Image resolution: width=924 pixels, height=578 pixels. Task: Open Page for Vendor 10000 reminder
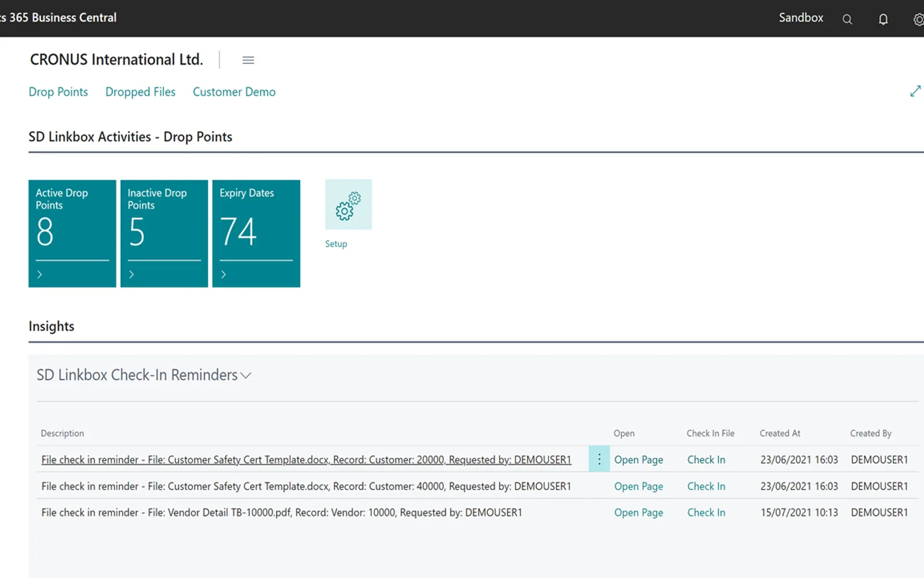(x=639, y=512)
